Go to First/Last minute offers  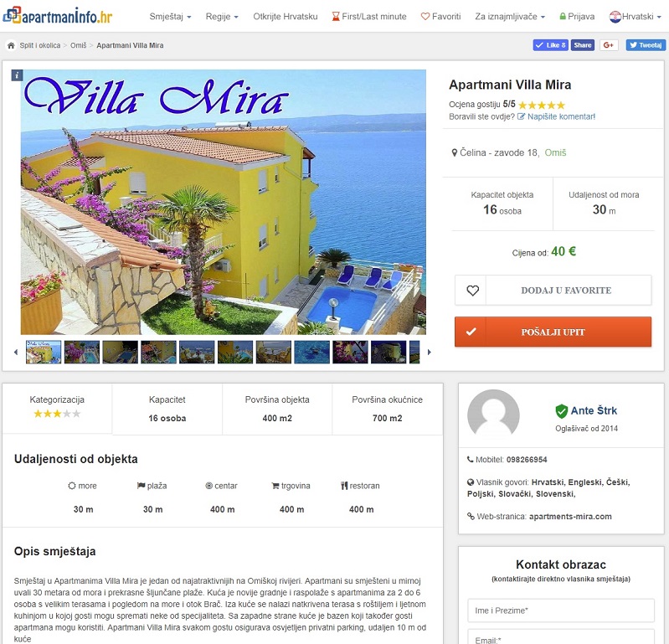(x=369, y=17)
